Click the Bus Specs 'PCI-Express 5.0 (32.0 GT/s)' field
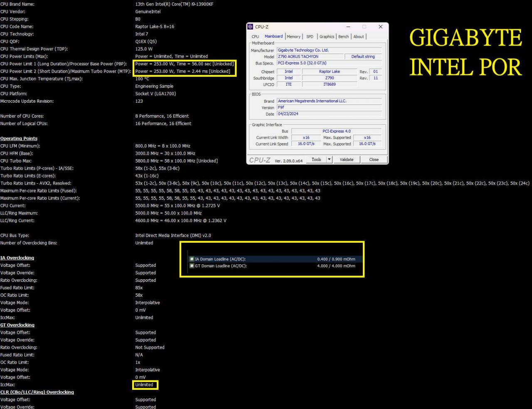The width and height of the screenshot is (532, 409). [330, 63]
